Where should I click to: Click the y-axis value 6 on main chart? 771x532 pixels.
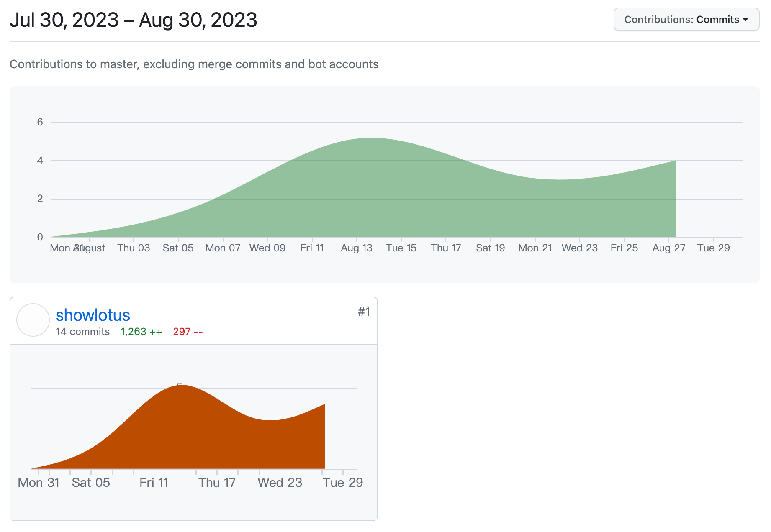click(x=40, y=122)
